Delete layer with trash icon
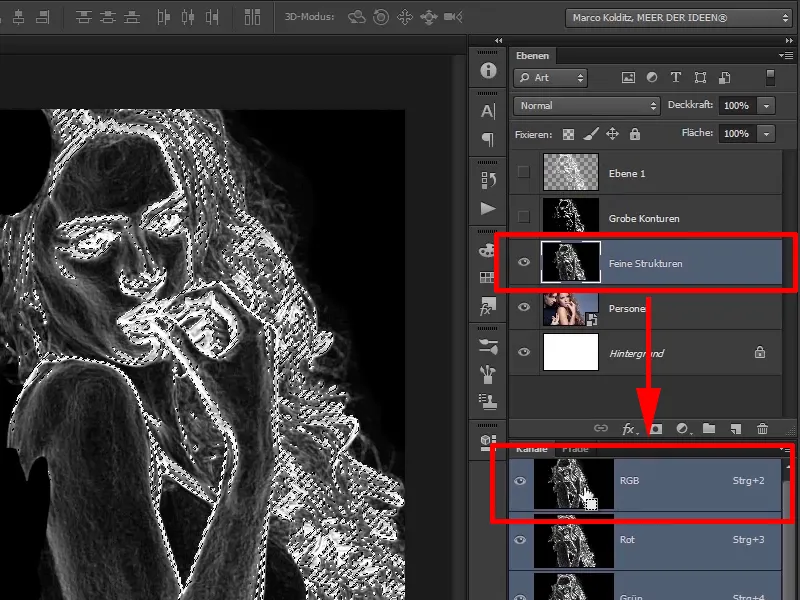The width and height of the screenshot is (800, 600). pyautogui.click(x=762, y=429)
